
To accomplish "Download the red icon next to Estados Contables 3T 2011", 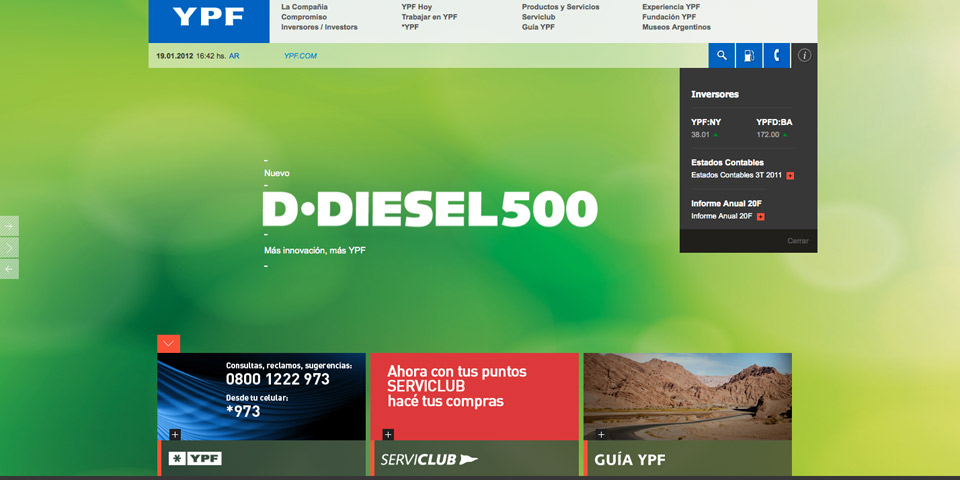I will [790, 176].
